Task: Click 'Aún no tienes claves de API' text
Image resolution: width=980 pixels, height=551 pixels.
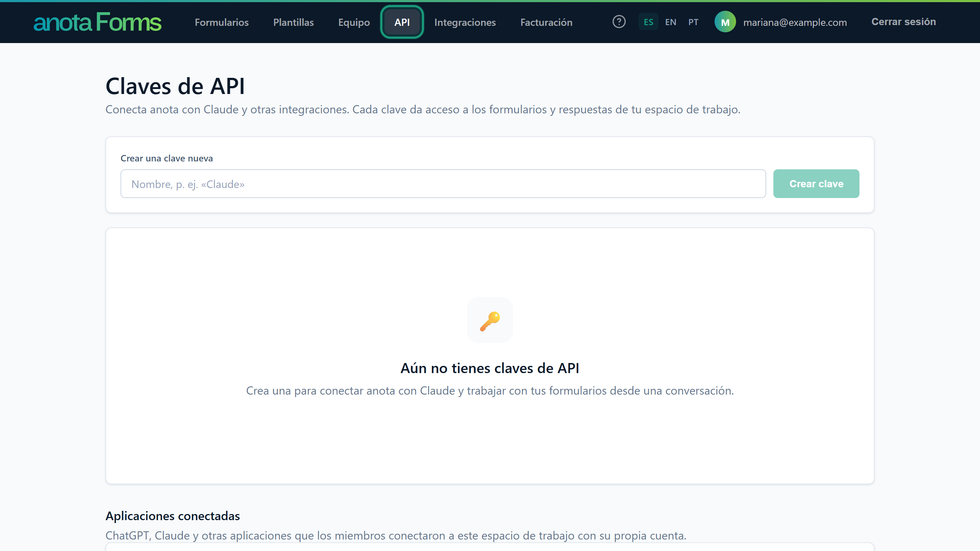Action: [490, 368]
